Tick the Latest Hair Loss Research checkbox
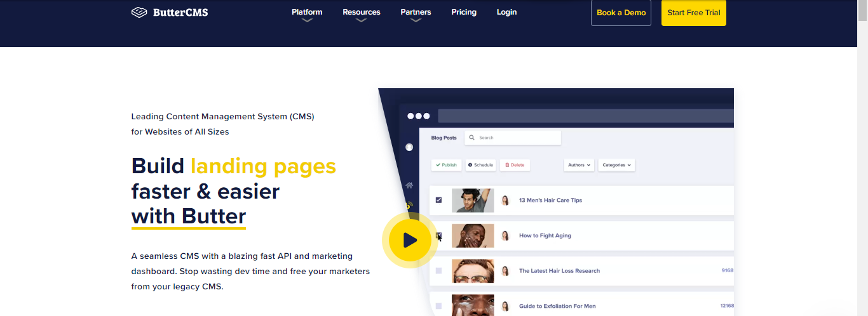 click(438, 271)
